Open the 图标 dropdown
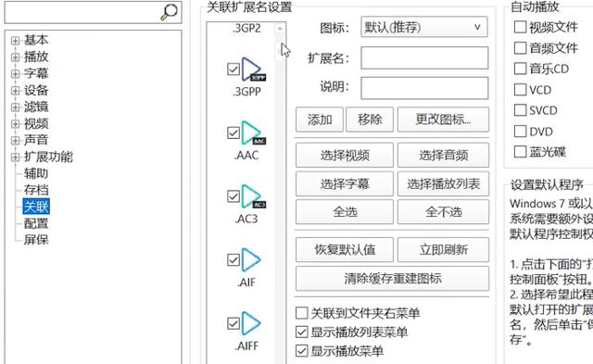Screen dimensions: 593x364 [x=424, y=27]
